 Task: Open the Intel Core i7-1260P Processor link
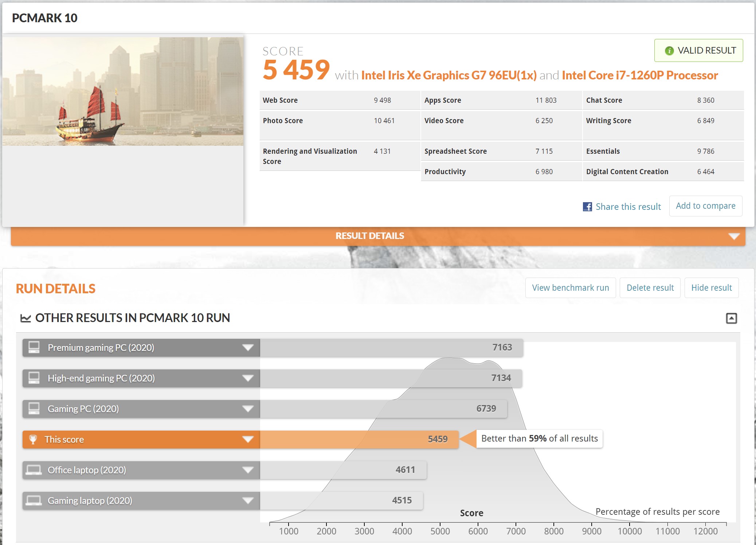coord(640,75)
